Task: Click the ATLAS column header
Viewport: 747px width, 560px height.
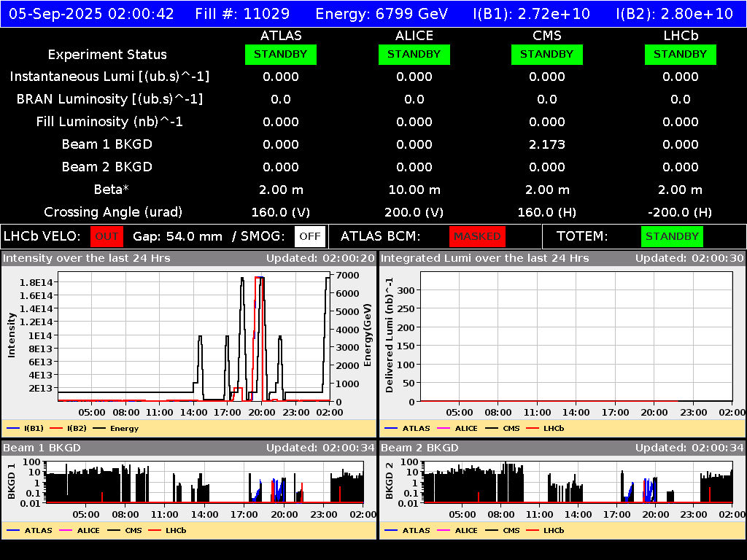Action: 281,36
